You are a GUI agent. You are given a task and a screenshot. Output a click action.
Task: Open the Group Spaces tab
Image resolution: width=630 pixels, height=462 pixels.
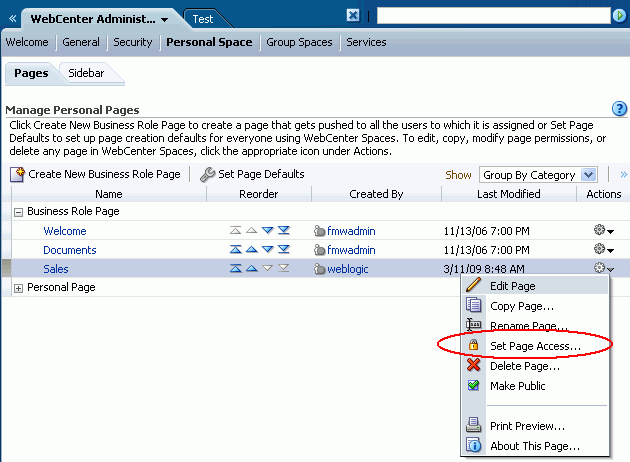coord(299,42)
